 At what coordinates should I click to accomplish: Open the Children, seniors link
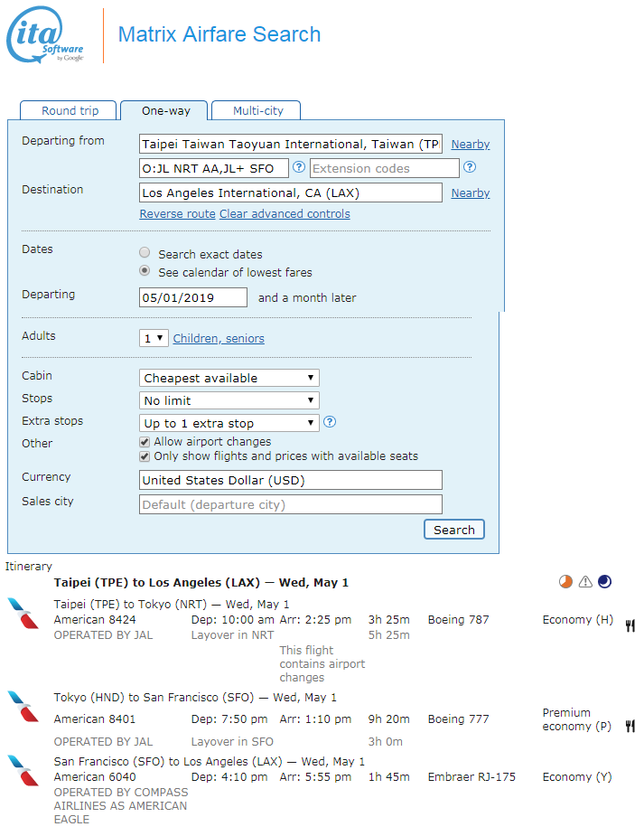point(219,339)
